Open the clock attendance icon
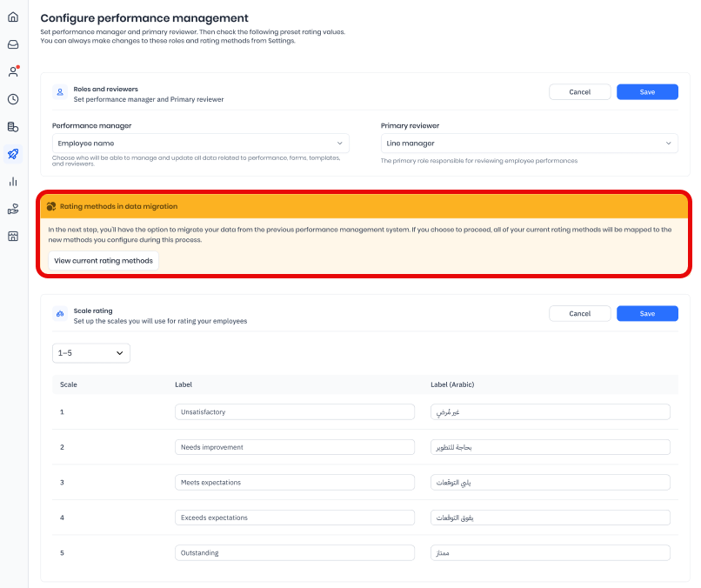This screenshot has height=588, width=701. coord(13,99)
